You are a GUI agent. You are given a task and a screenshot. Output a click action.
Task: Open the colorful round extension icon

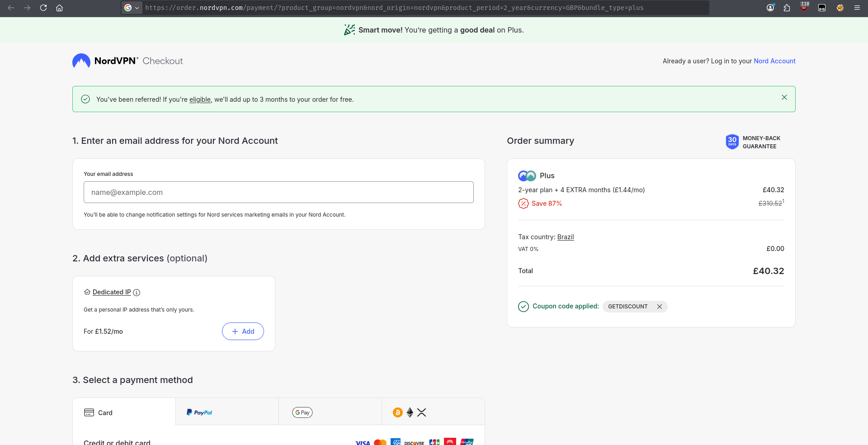[840, 8]
